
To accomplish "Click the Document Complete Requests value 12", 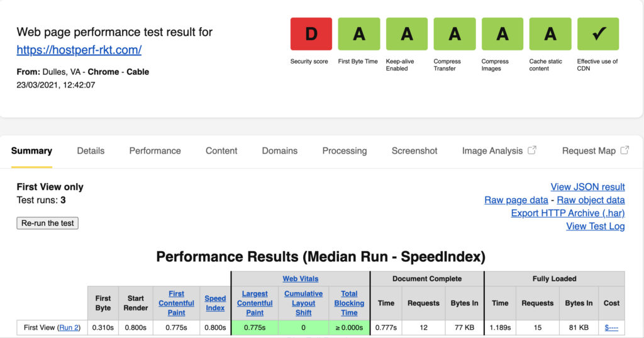I will click(x=423, y=327).
